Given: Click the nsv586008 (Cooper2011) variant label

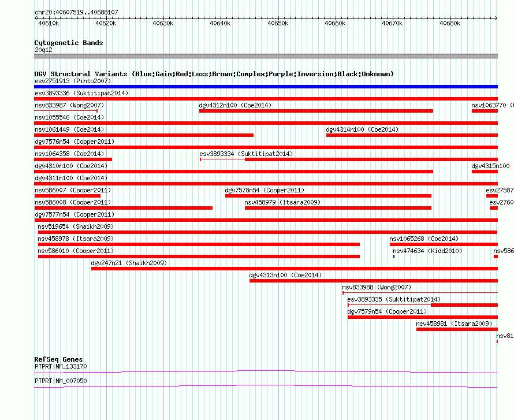Looking at the screenshot, I should tap(73, 202).
